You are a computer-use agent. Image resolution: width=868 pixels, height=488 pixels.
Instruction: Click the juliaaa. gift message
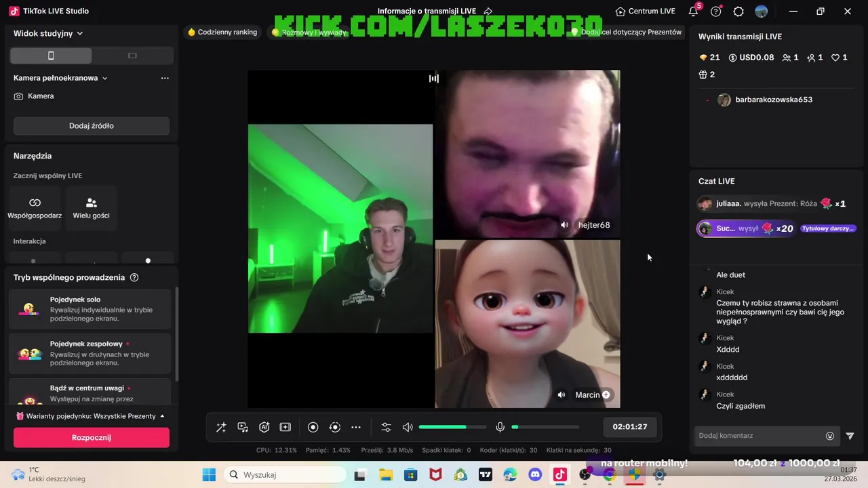coord(772,203)
